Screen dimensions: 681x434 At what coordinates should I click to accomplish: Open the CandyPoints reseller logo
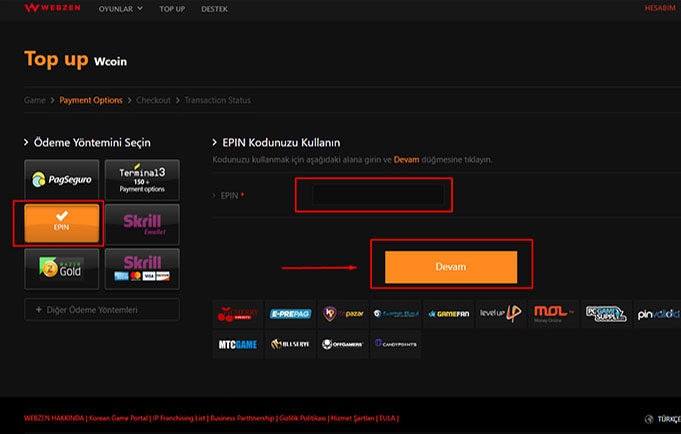tap(396, 345)
